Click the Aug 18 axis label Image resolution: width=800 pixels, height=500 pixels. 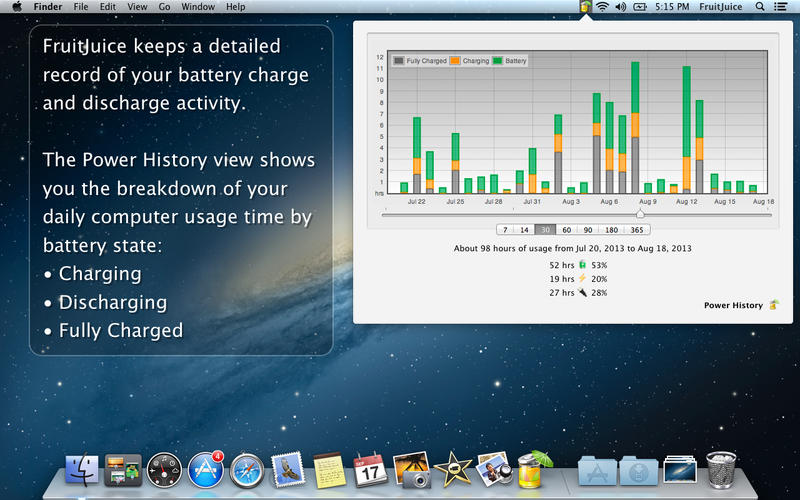763,202
